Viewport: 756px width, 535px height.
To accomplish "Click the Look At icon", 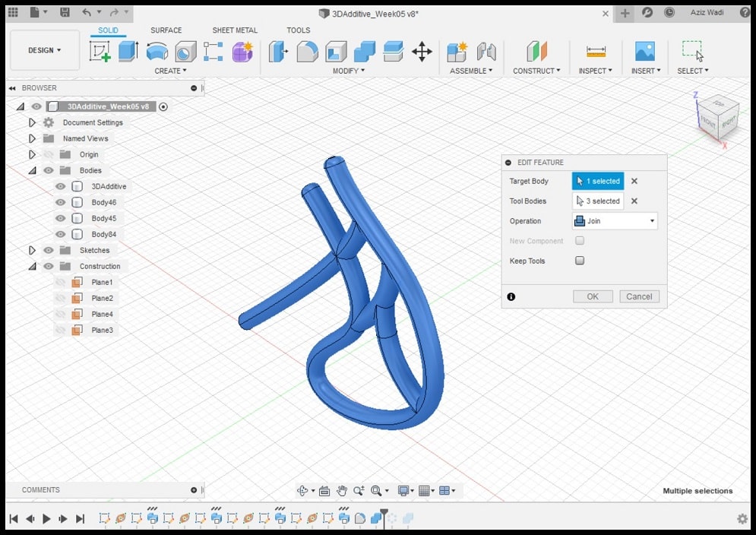I will [x=324, y=491].
